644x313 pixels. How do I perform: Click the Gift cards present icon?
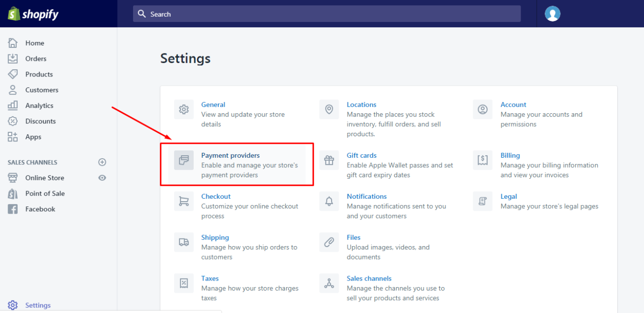coord(329,160)
